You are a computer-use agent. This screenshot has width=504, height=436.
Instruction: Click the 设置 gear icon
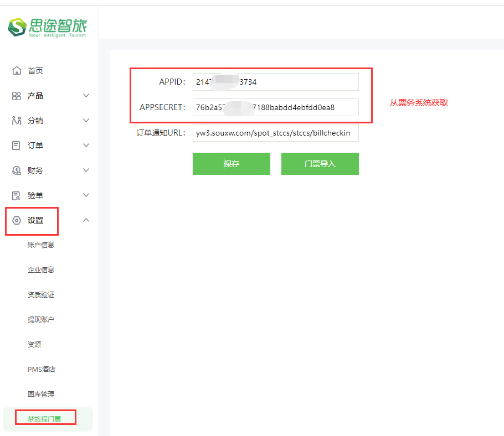[x=17, y=220]
